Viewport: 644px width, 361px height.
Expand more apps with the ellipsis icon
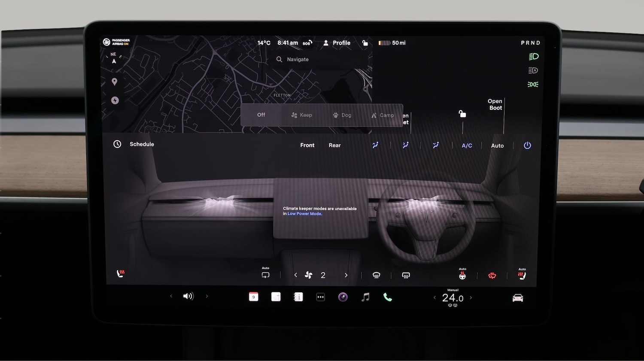[320, 297]
